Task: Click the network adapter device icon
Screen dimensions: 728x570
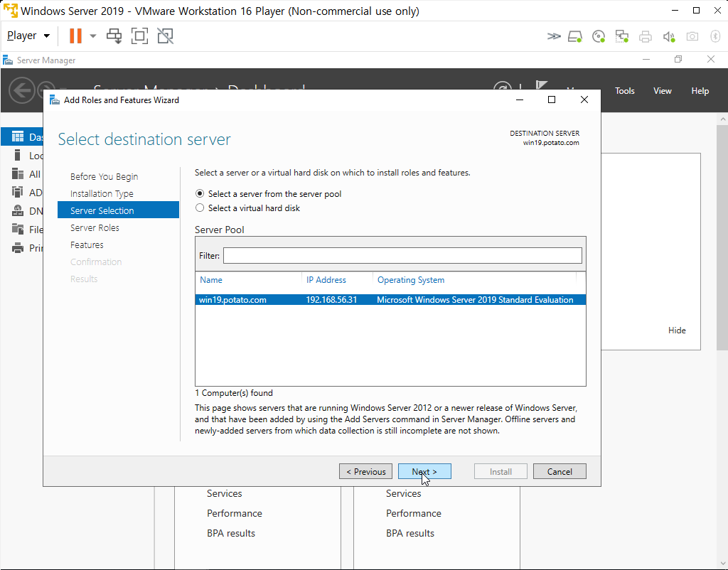Action: tap(621, 36)
